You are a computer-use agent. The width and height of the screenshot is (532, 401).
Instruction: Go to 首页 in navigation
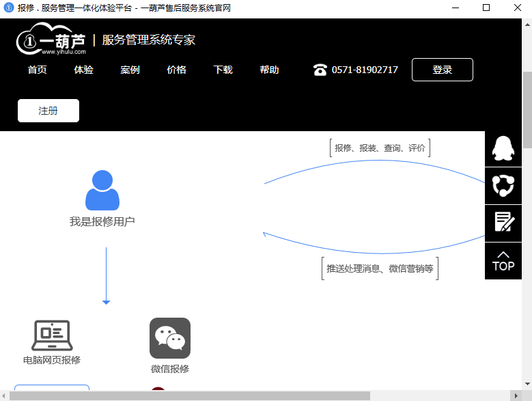pos(38,70)
